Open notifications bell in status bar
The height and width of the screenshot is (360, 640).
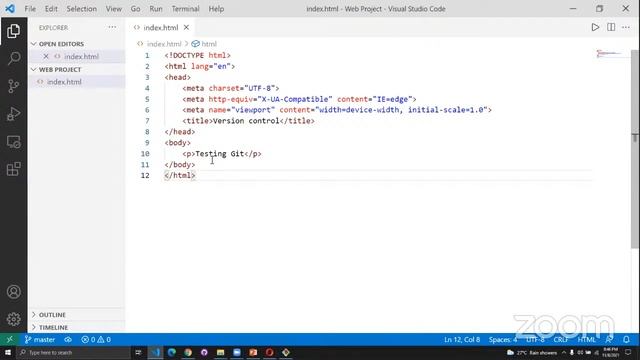(x=626, y=340)
